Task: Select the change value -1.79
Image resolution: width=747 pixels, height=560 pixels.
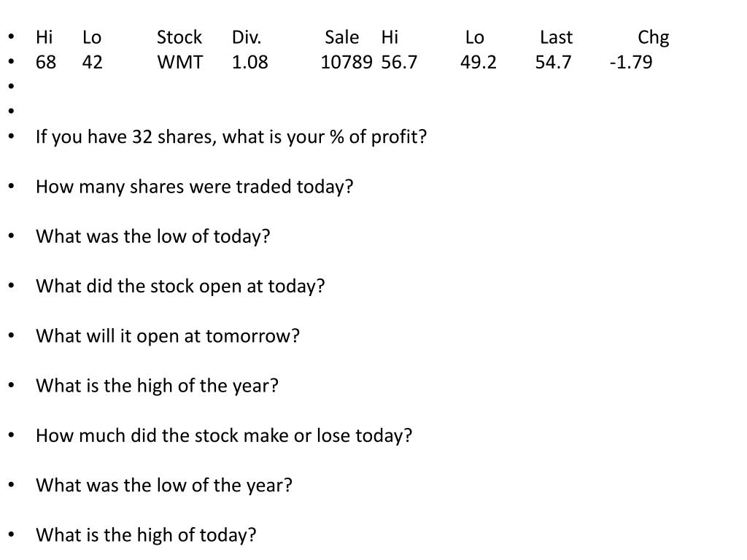Action: click(x=631, y=62)
